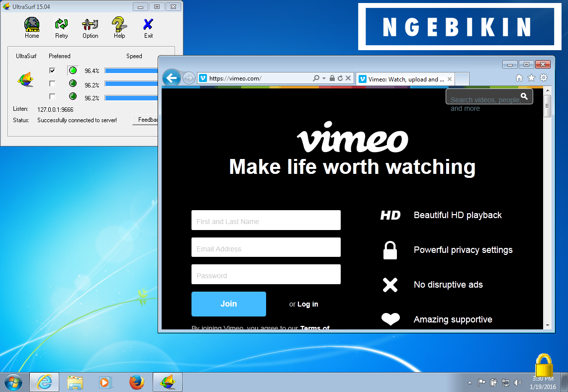The image size is (568, 392).
Task: Click the power plug tray icon
Action: coord(493,382)
